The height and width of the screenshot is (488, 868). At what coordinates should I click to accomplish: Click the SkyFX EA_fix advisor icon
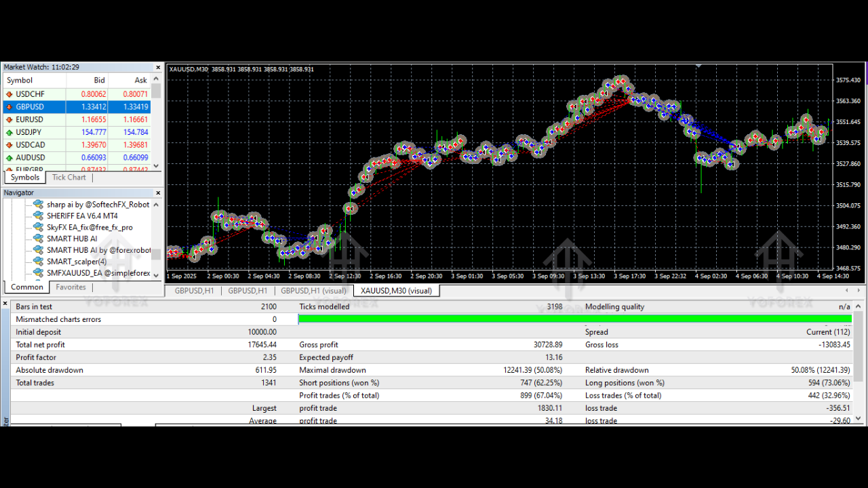pos(39,227)
